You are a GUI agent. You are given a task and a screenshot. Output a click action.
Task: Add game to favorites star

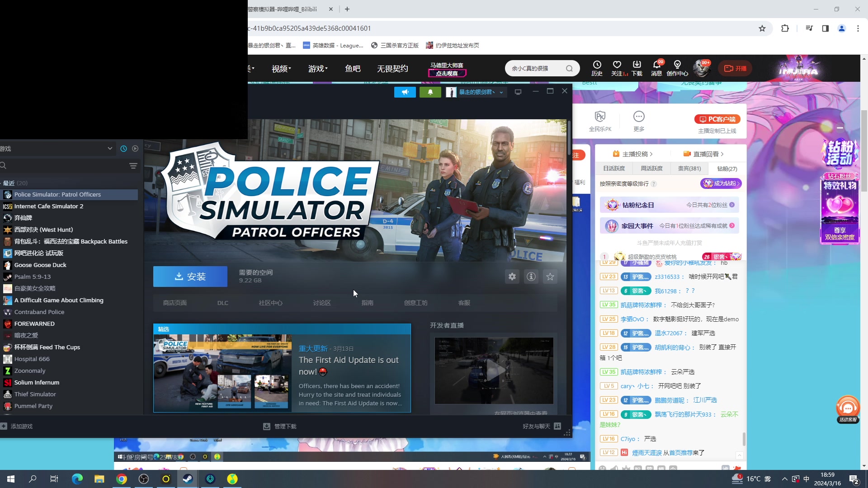coord(550,277)
